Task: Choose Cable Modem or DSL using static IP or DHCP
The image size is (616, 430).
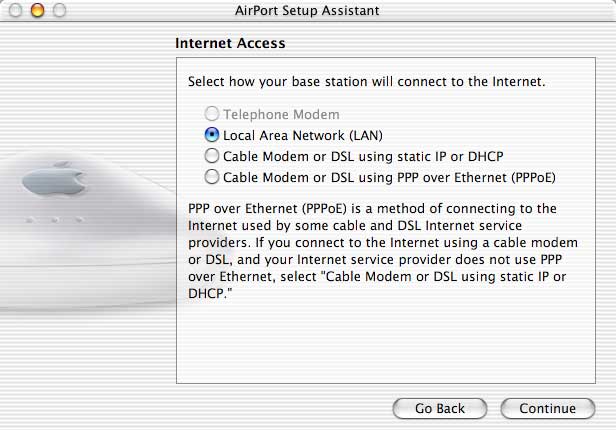Action: coord(212,156)
